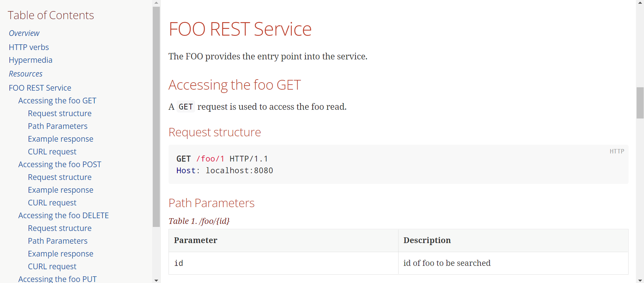
Task: Open the Overview link in contents
Action: (x=24, y=33)
